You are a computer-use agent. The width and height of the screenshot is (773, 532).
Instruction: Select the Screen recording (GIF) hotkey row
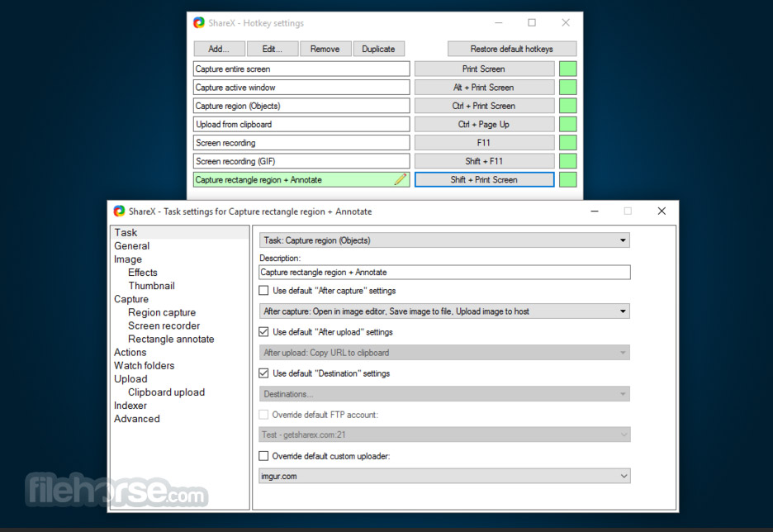301,161
